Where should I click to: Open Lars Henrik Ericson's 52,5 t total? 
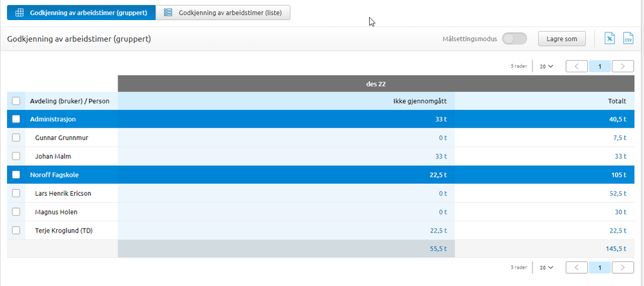pyautogui.click(x=618, y=193)
